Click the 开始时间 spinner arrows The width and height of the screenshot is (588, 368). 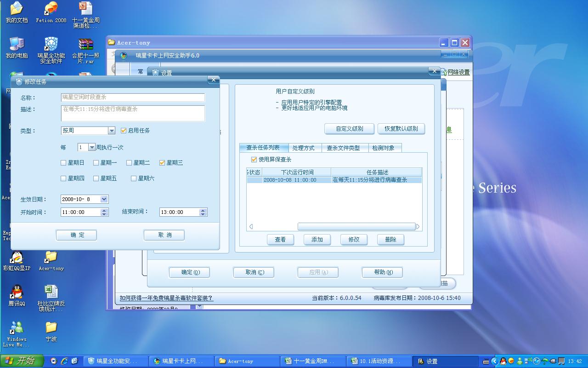[x=104, y=212]
